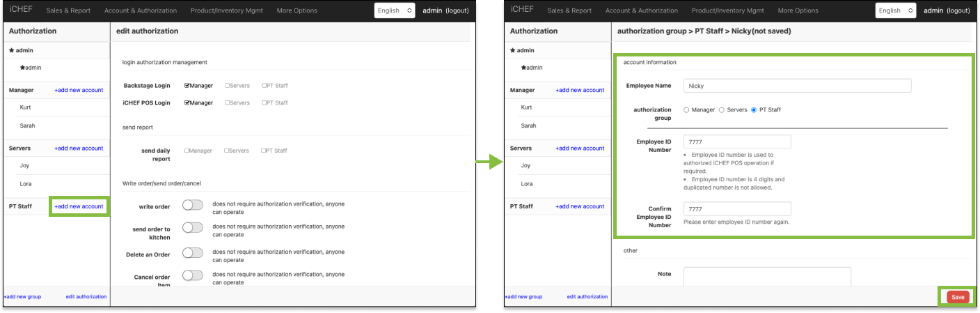Select the Manager authorization group radio button
The width and height of the screenshot is (980, 313).
click(686, 110)
